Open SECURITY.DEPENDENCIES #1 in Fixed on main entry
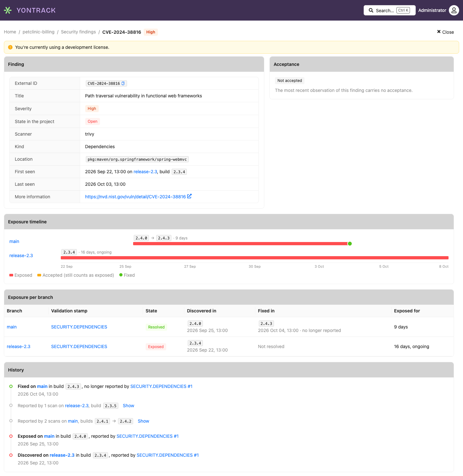Screen dimensions: 463x476 tap(161, 386)
